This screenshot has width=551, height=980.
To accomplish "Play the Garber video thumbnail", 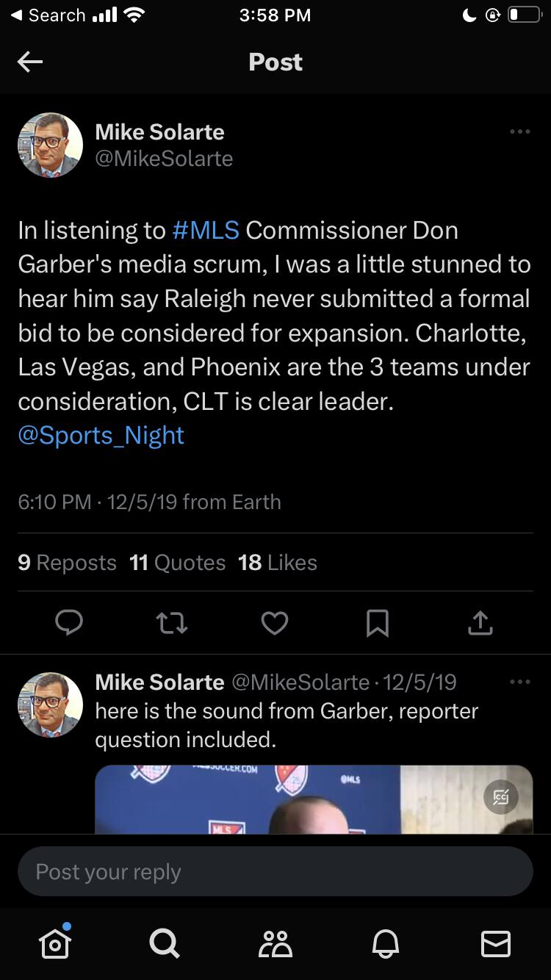I will point(294,801).
